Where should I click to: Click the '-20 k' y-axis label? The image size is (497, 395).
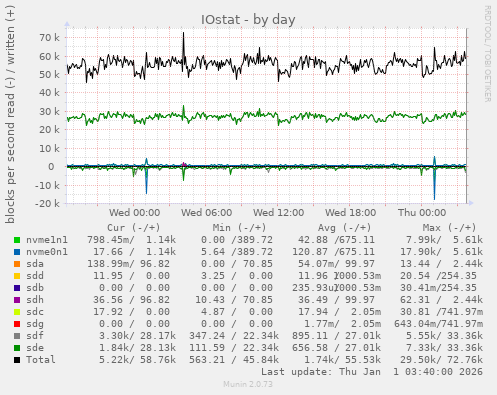coord(47,204)
